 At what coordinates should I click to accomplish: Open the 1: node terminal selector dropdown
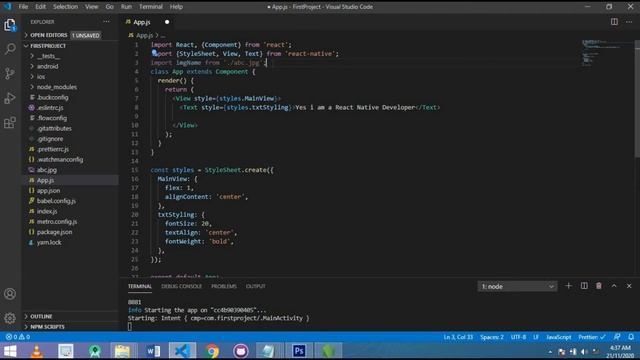pyautogui.click(x=517, y=286)
